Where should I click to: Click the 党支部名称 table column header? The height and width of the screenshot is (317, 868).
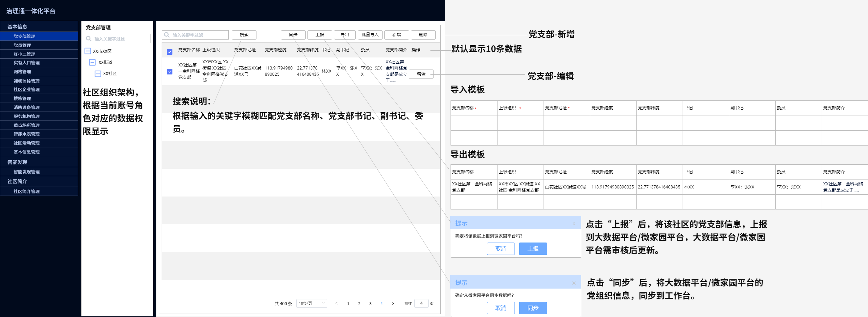(189, 50)
